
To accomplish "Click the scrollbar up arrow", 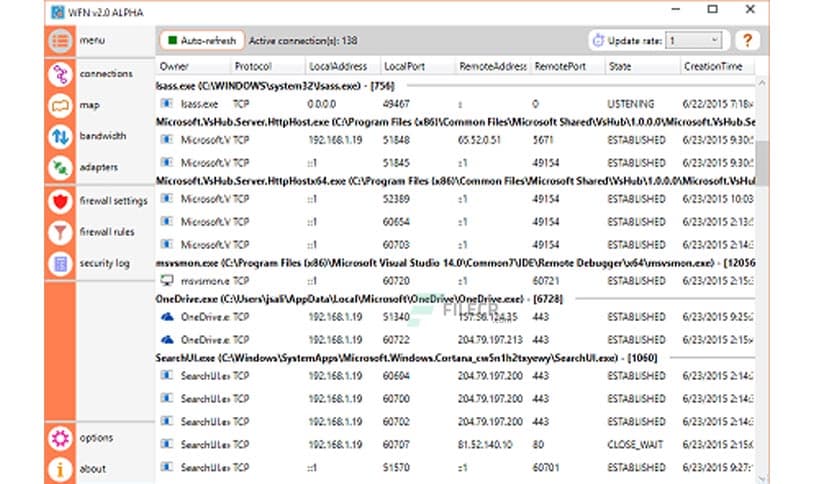I will 762,83.
